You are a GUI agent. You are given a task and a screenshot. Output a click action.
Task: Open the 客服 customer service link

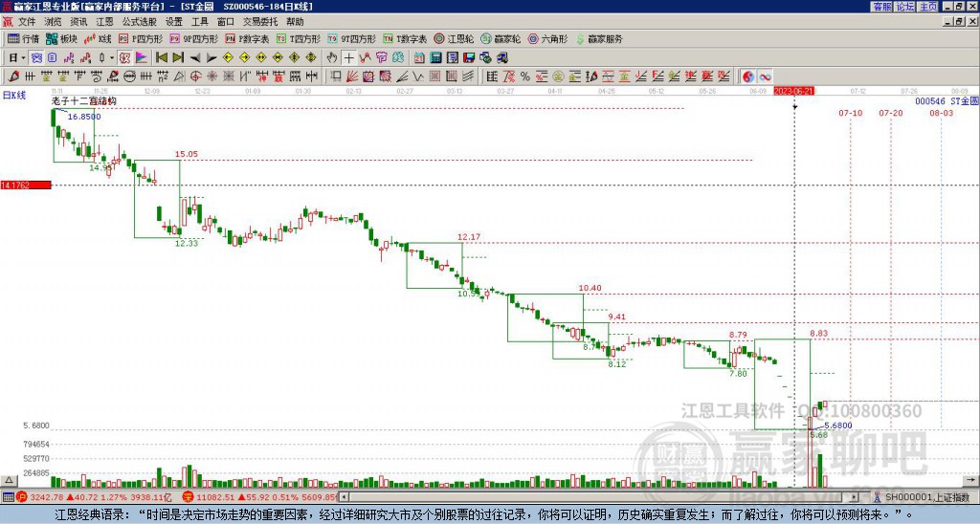pyautogui.click(x=881, y=7)
